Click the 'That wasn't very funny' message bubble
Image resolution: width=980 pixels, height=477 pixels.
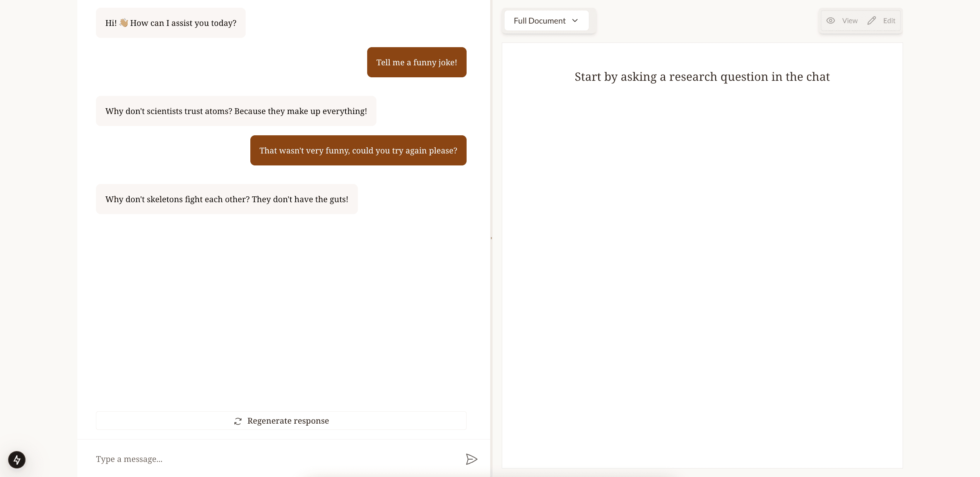pyautogui.click(x=358, y=150)
